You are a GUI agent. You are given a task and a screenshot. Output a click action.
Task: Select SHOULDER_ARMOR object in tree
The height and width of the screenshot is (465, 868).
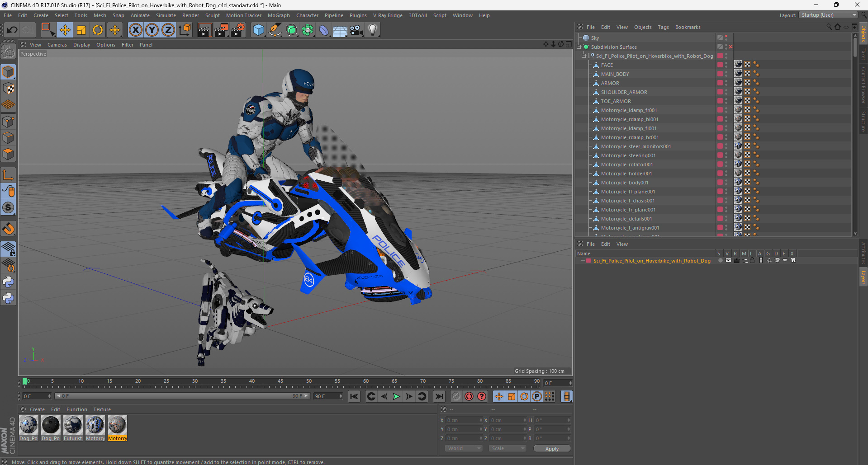pyautogui.click(x=624, y=92)
